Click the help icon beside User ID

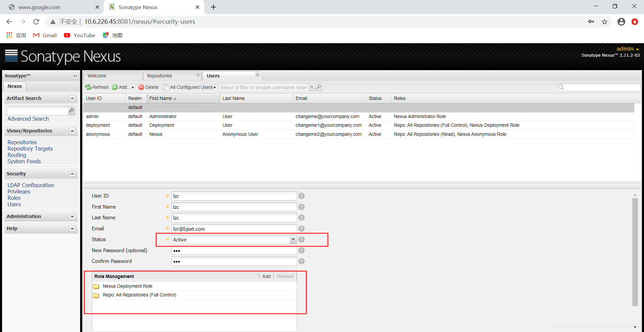click(x=302, y=196)
